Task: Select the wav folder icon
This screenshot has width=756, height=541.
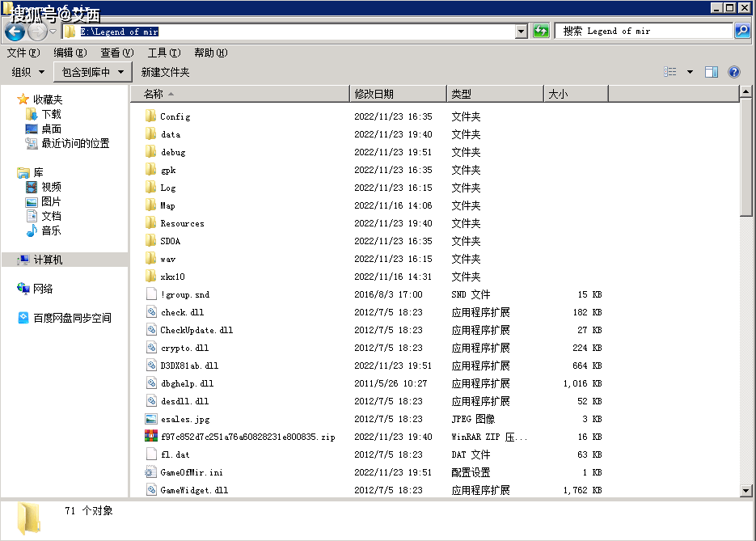Action: pos(150,259)
